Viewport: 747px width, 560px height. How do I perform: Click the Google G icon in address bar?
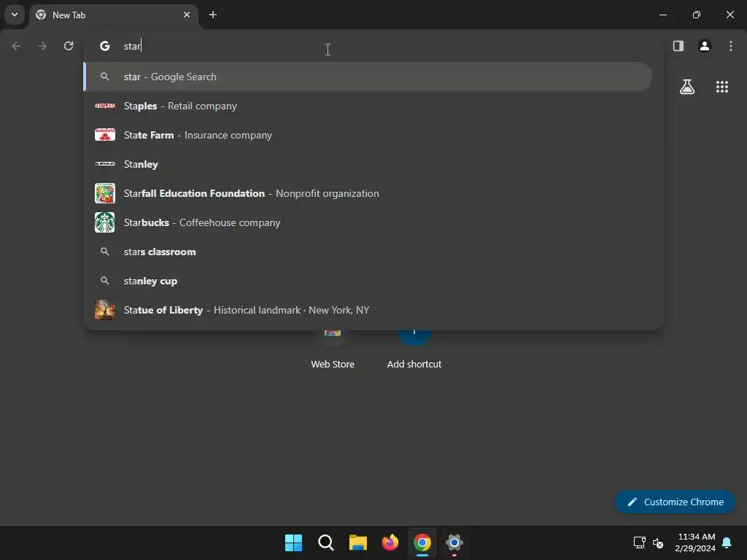pyautogui.click(x=105, y=46)
